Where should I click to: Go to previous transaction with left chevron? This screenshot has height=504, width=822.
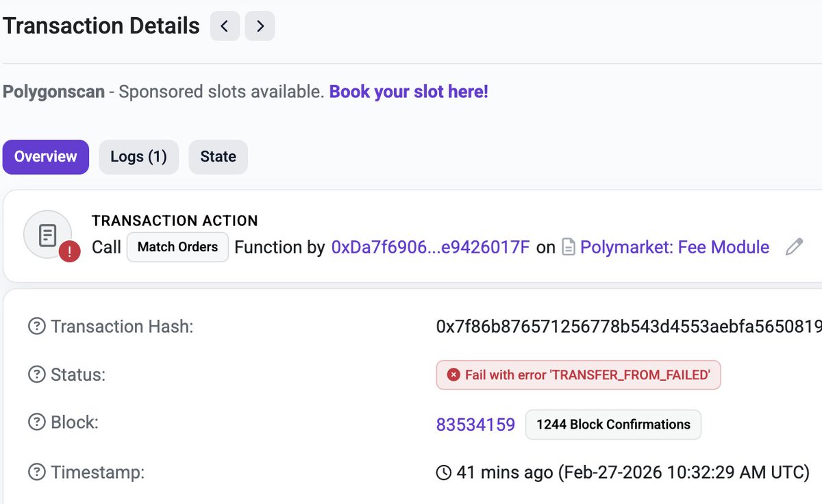click(225, 27)
